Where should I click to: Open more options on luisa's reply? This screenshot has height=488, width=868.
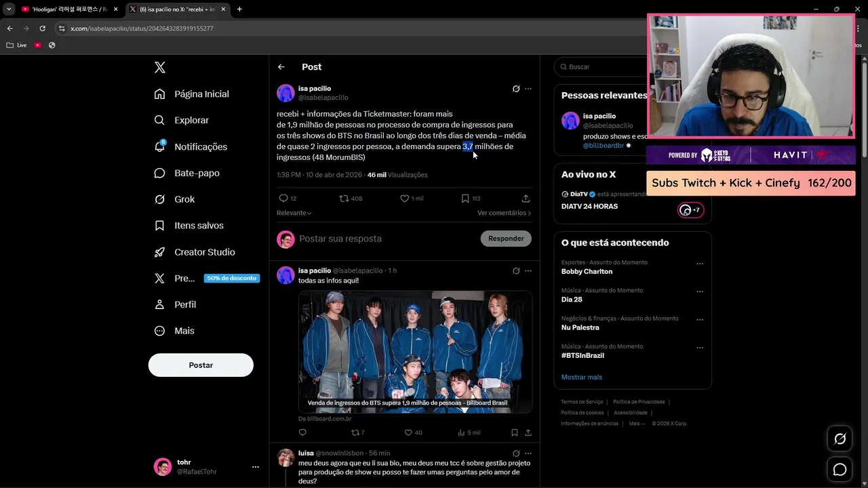coord(528,453)
